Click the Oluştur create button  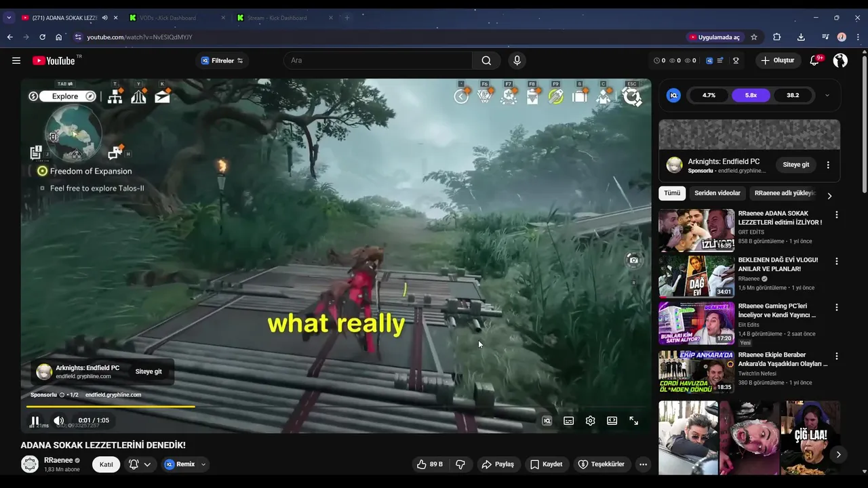[778, 60]
